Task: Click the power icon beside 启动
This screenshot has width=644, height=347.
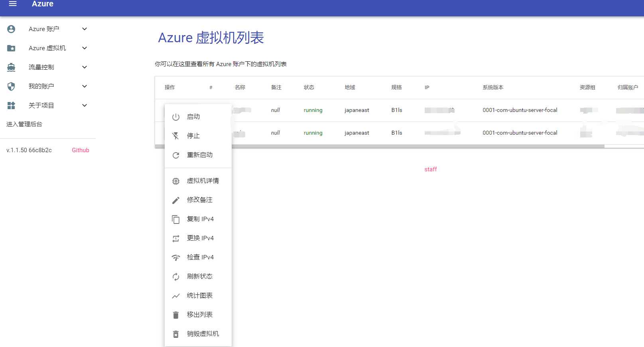Action: (x=176, y=117)
